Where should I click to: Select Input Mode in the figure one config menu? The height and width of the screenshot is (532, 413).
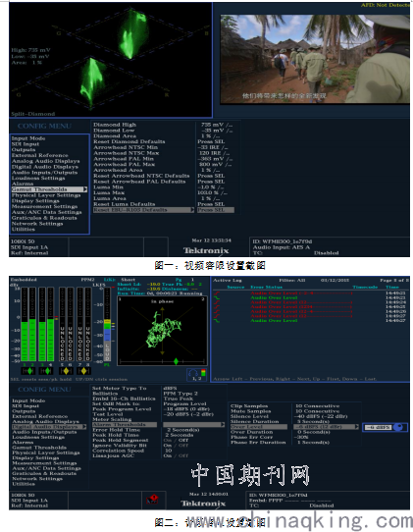[28, 138]
